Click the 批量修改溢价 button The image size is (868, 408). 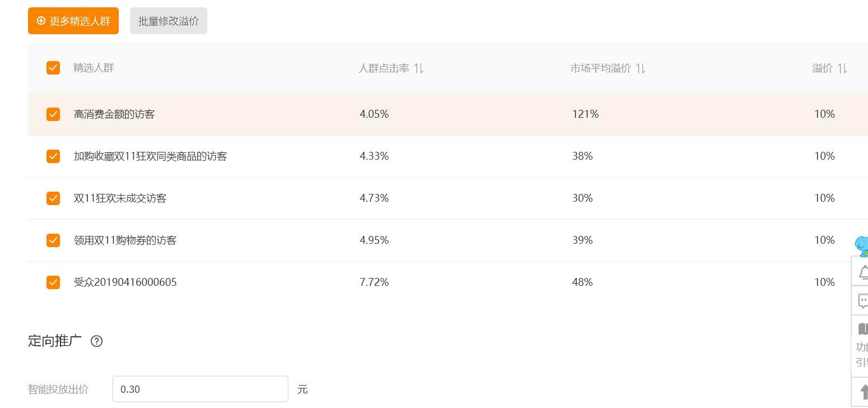pyautogui.click(x=169, y=21)
